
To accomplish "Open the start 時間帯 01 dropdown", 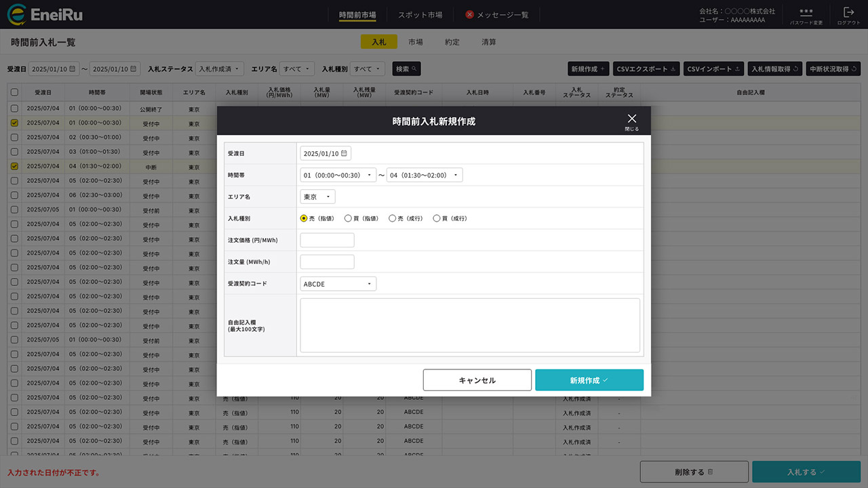I will point(338,176).
